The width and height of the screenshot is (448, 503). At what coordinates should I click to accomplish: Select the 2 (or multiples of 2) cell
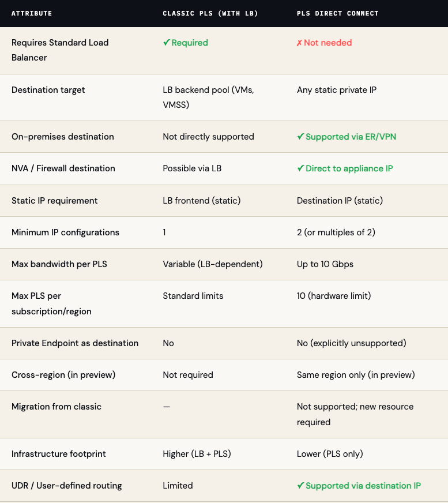[339, 232]
